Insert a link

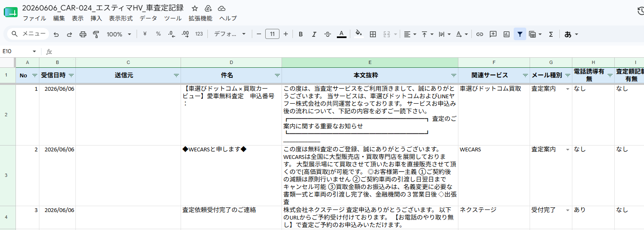point(480,34)
